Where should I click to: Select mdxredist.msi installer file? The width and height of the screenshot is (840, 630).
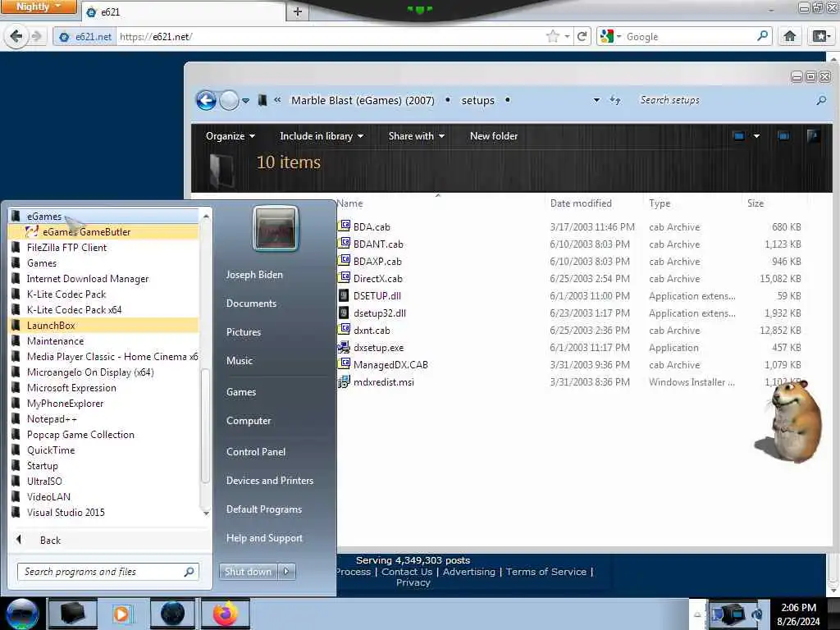(384, 382)
